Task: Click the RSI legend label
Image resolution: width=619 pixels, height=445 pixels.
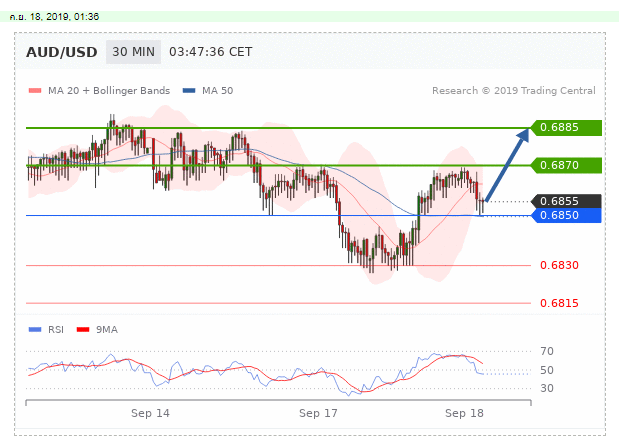Action: [x=56, y=330]
